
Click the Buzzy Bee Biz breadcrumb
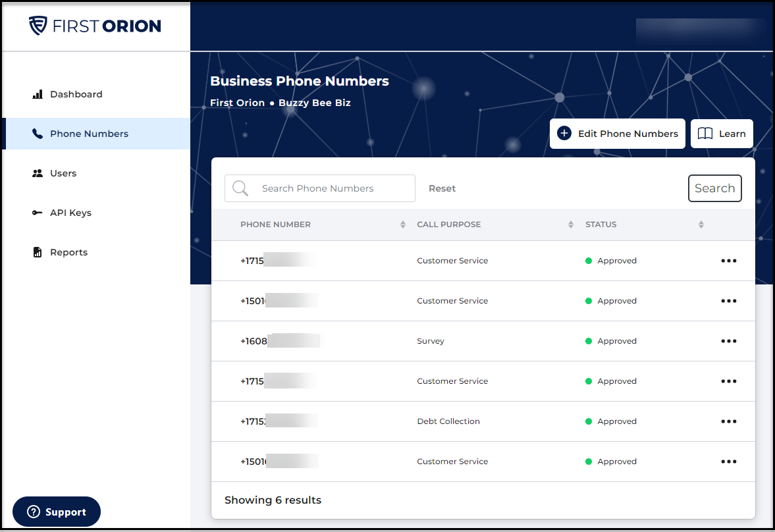(314, 103)
